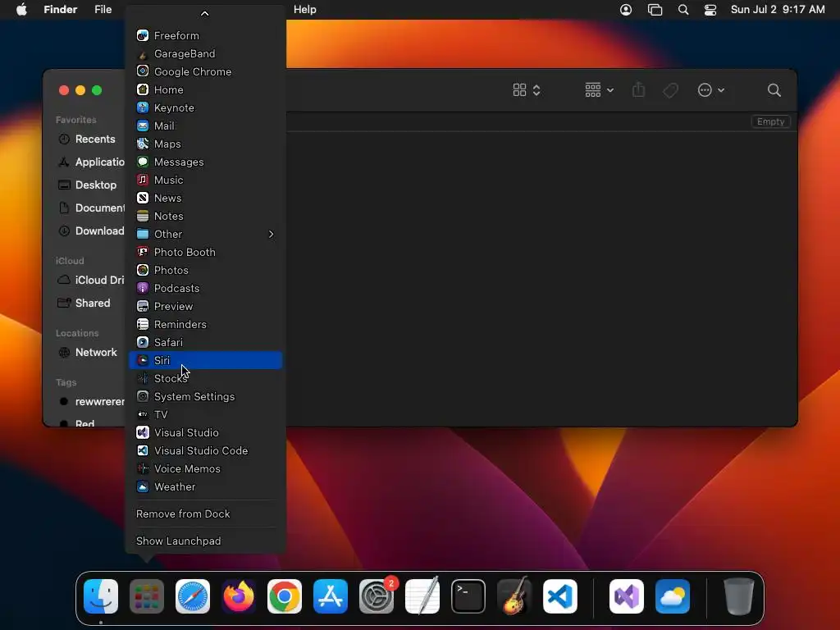Open Home from the list
840x630 pixels.
pos(206,90)
